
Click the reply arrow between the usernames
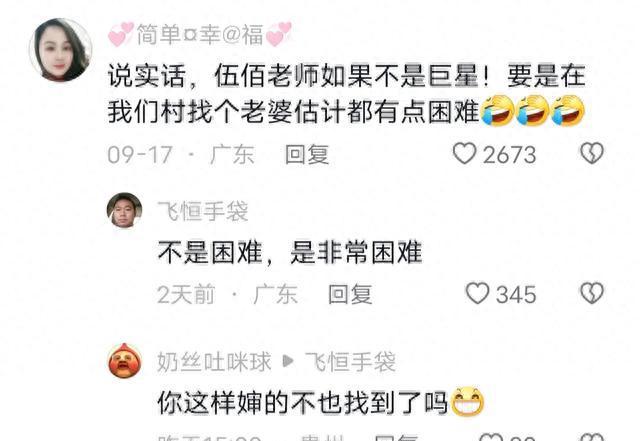pyautogui.click(x=288, y=361)
